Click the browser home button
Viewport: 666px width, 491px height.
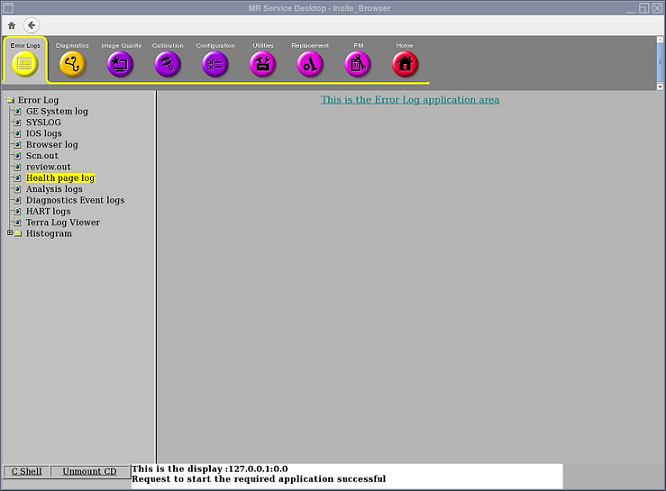[12, 25]
